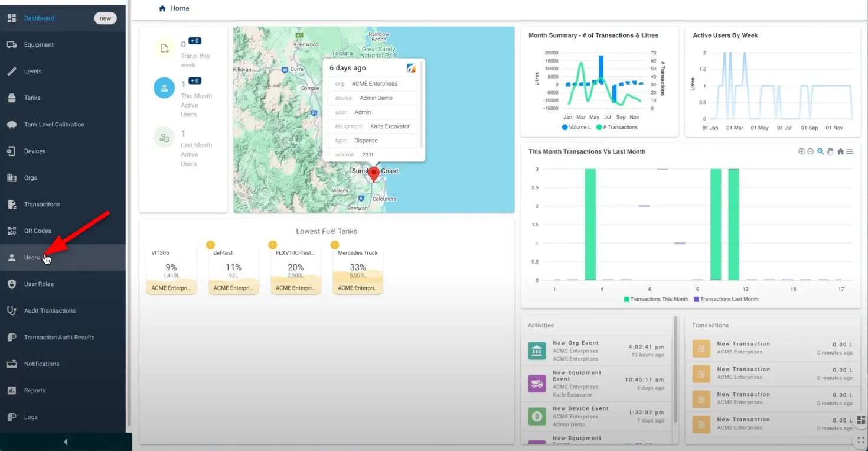Click the floating dashboard layout icon
This screenshot has width=868, height=451.
point(861,420)
